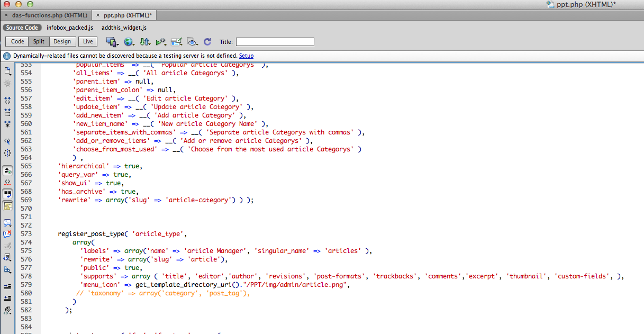Screen dimensions: 644x334
Task: Switch to Design view
Action: 62,42
